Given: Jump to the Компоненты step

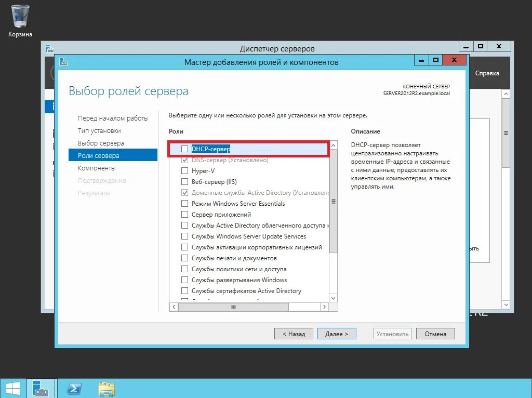Looking at the screenshot, I should click(x=97, y=168).
